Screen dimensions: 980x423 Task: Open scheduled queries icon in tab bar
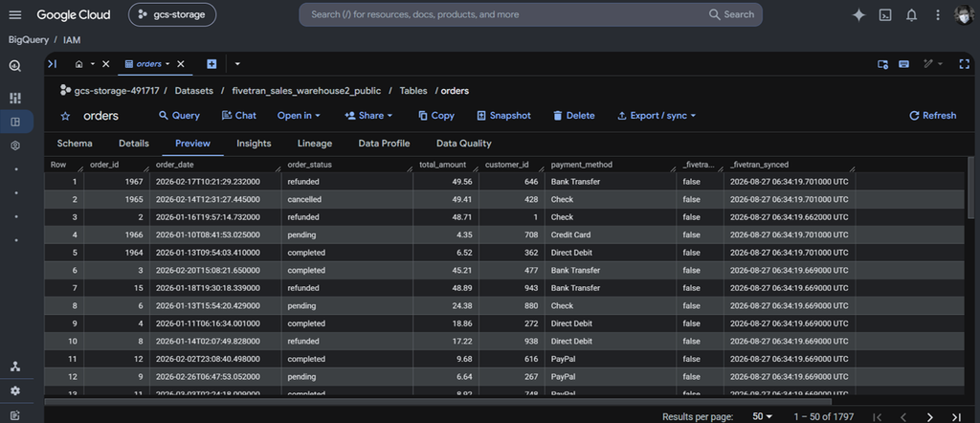[882, 64]
